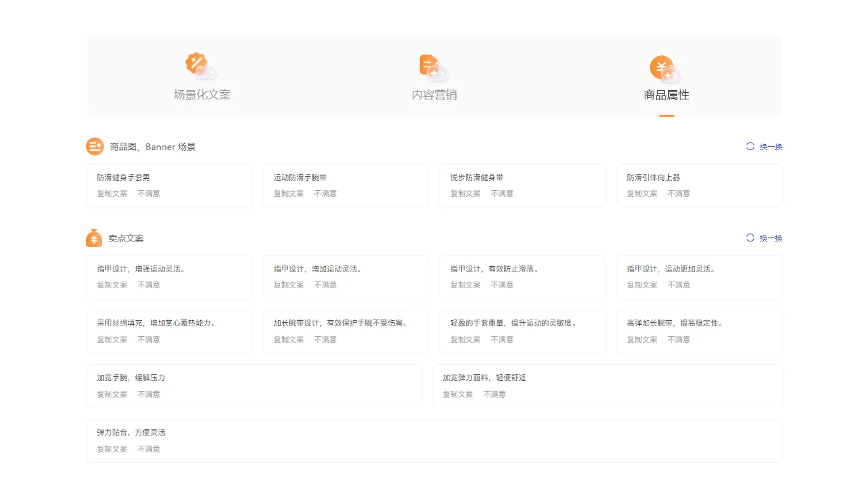Screen dimensions: 868x483
Task: Click 不满意 under 采用丝绵填充 card
Action: 149,340
